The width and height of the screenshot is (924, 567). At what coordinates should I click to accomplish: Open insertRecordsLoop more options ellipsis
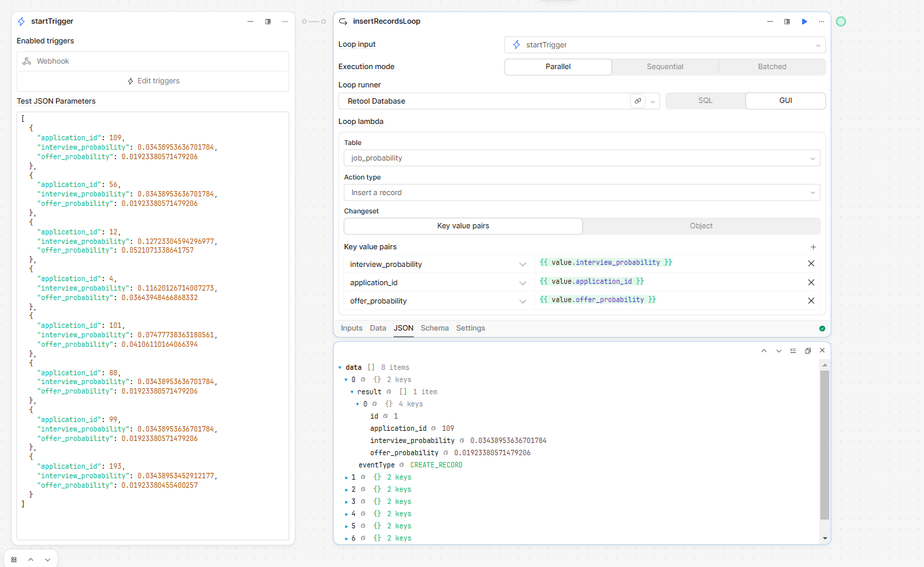point(822,22)
